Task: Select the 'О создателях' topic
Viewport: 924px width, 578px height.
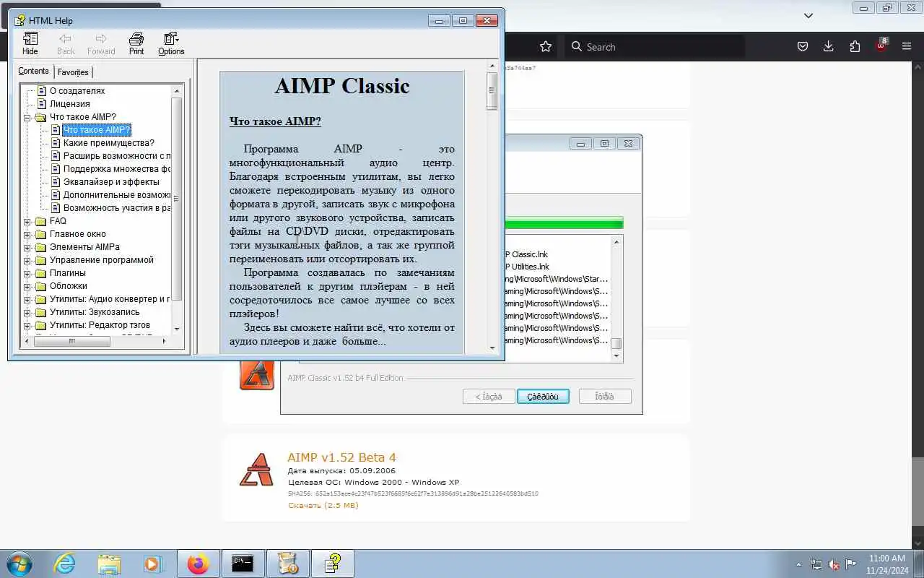Action: click(x=77, y=91)
